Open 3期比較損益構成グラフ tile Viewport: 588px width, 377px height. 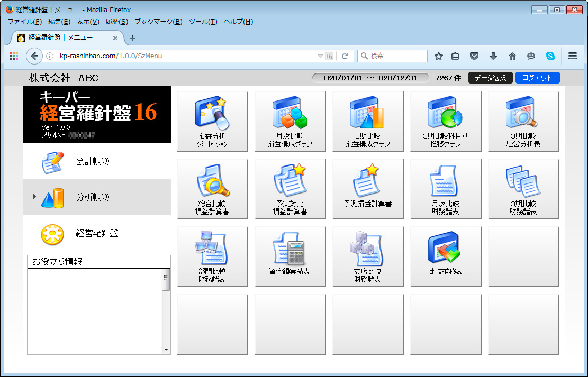point(368,122)
